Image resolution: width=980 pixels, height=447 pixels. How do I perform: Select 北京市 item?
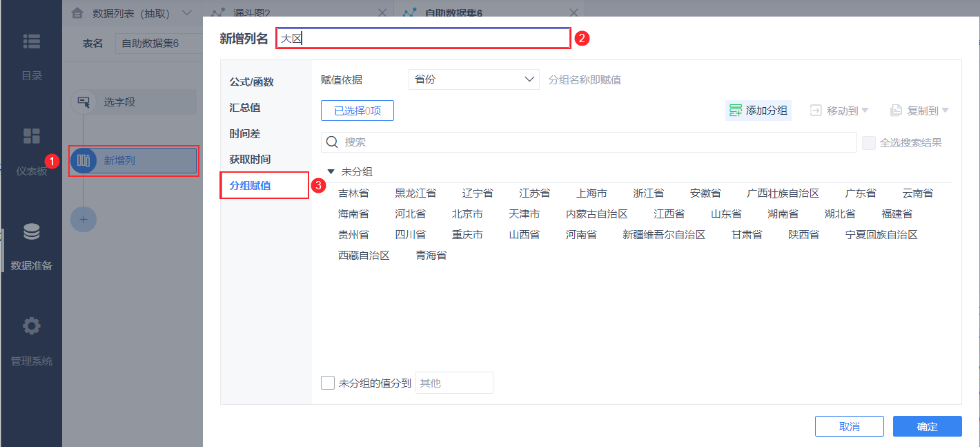click(467, 214)
